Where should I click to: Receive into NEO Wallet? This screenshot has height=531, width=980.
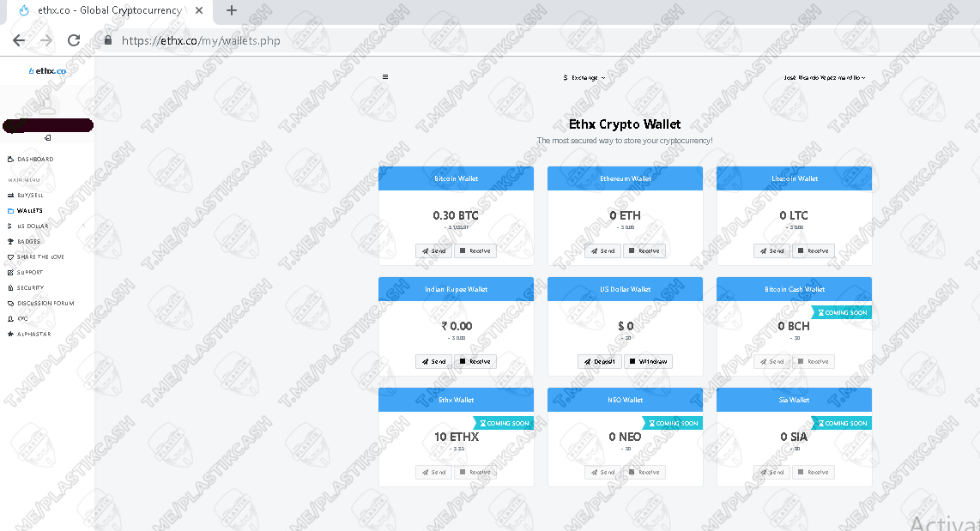644,472
